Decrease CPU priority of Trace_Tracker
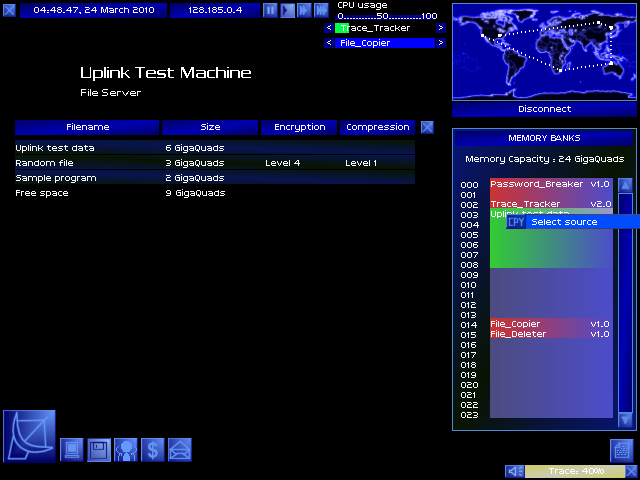 329,28
